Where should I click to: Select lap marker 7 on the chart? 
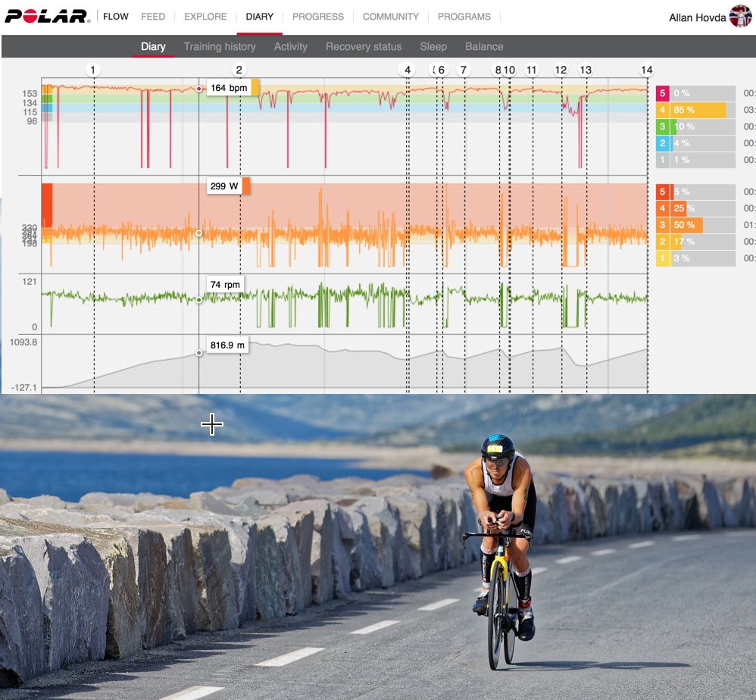point(463,69)
